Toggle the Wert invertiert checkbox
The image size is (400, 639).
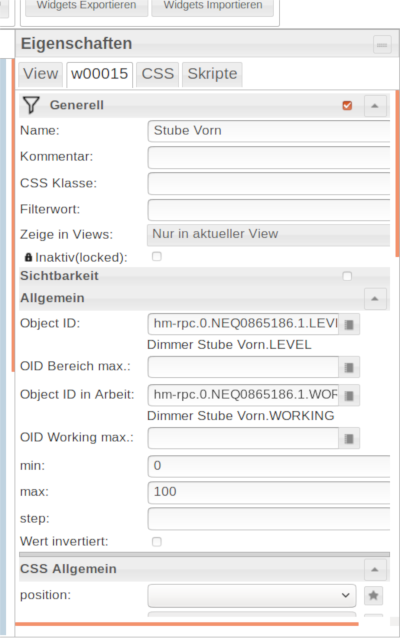(156, 542)
